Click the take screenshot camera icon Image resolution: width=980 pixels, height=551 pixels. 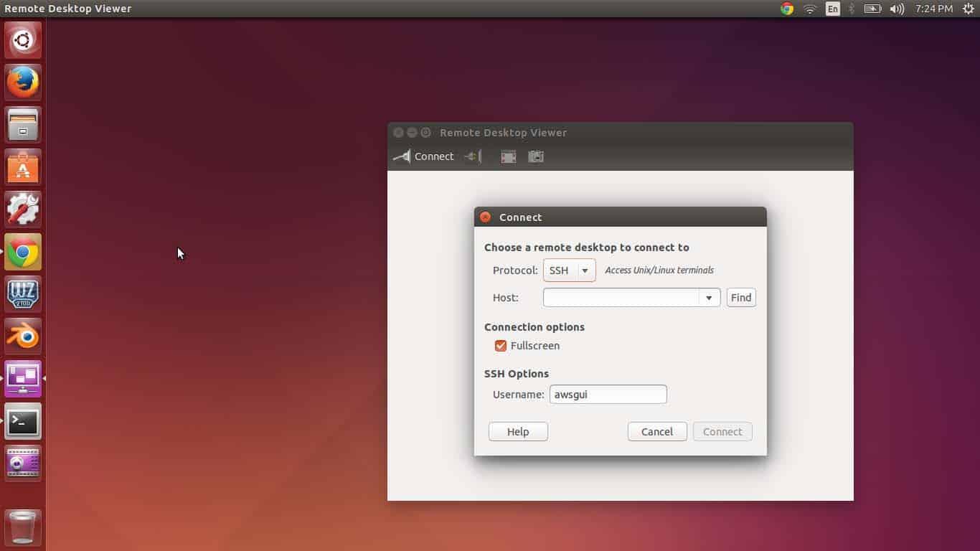pos(536,156)
